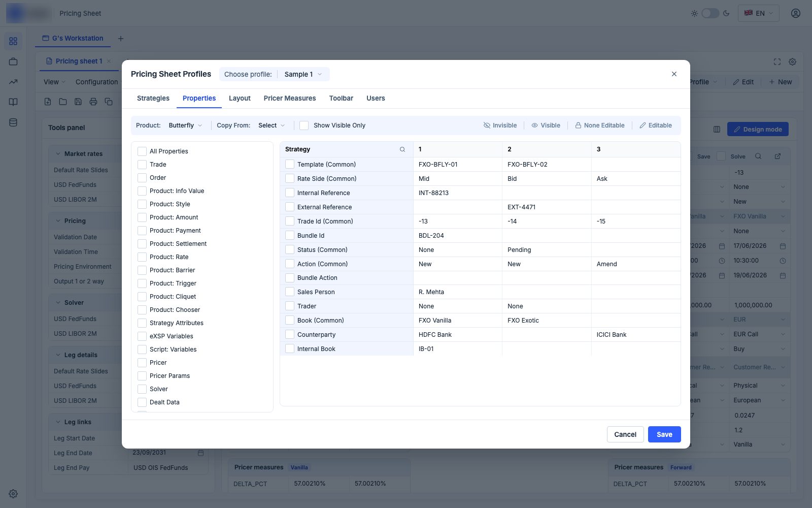The image size is (812, 508).
Task: Open the Copy From Select dropdown
Action: tap(272, 125)
